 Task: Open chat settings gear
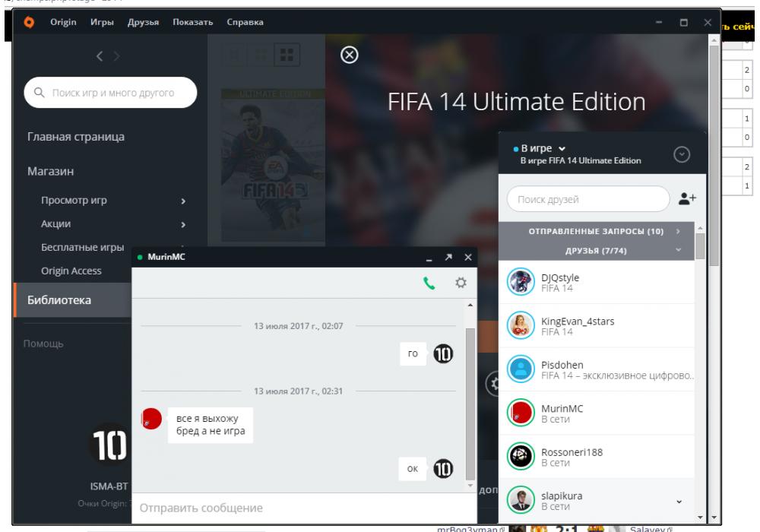pyautogui.click(x=461, y=283)
